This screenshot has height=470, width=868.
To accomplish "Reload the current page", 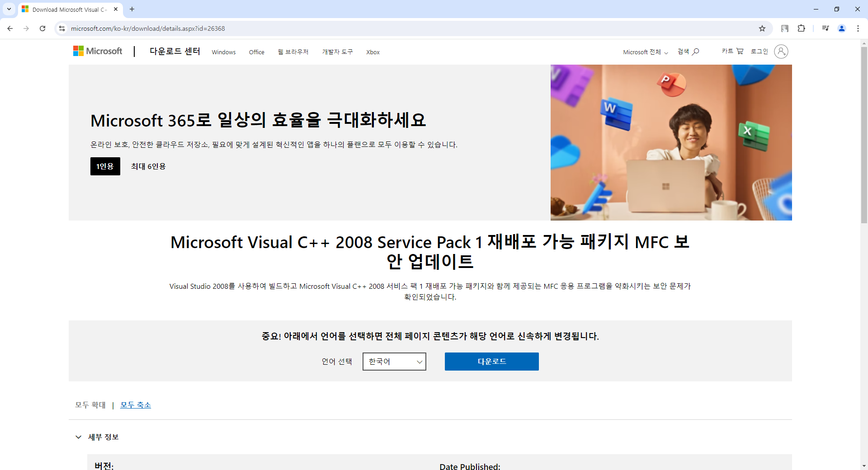I will 42,28.
